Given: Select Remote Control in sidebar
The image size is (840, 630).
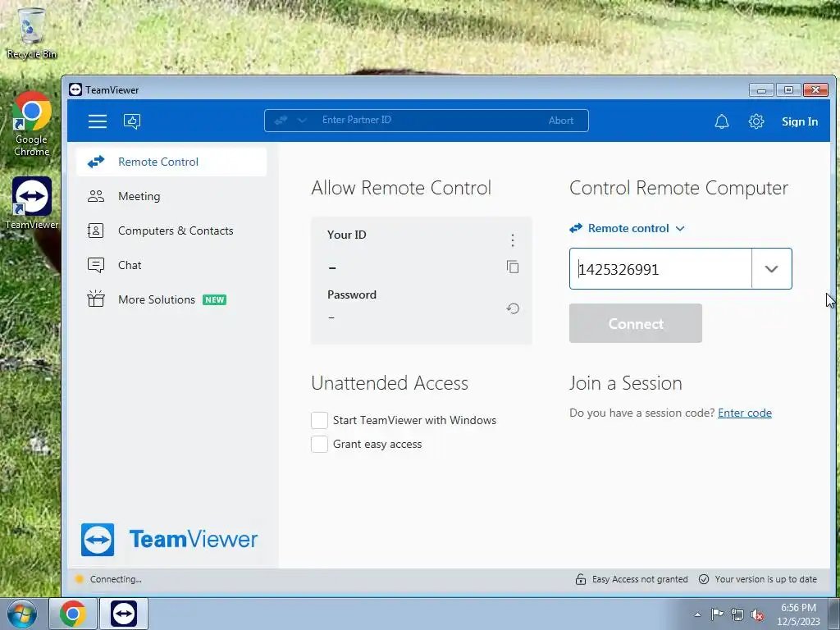Looking at the screenshot, I should click(171, 162).
